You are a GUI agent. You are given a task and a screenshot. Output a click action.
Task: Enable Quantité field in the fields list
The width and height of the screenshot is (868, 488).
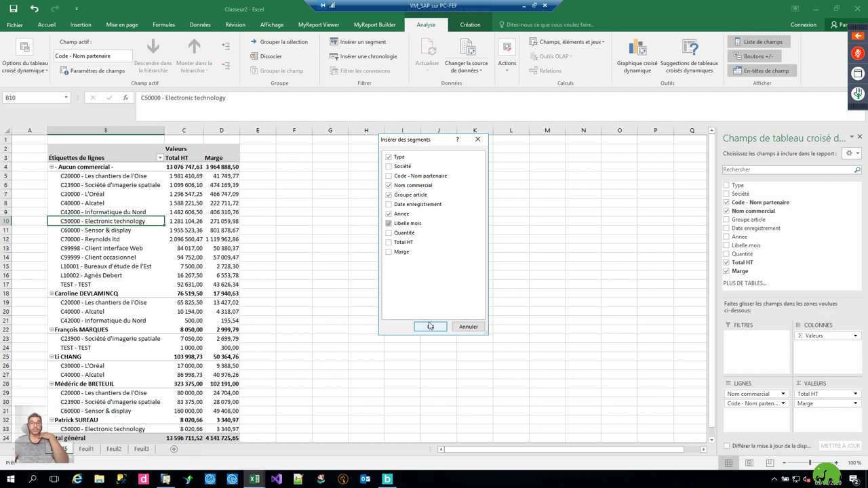726,254
